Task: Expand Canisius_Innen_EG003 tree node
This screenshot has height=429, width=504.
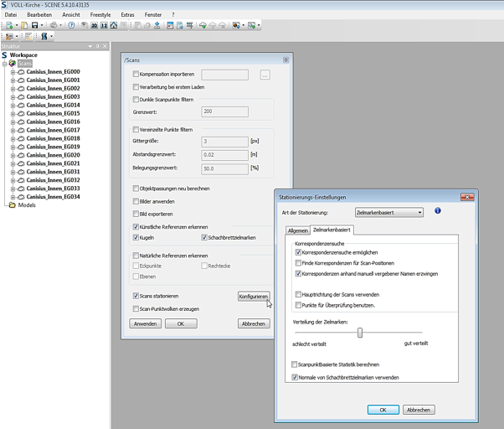Action: tap(13, 97)
